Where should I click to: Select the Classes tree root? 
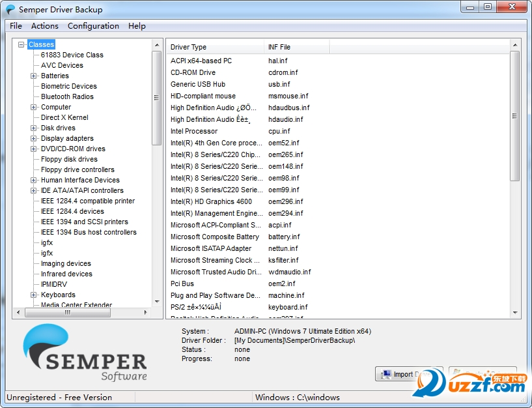[41, 44]
